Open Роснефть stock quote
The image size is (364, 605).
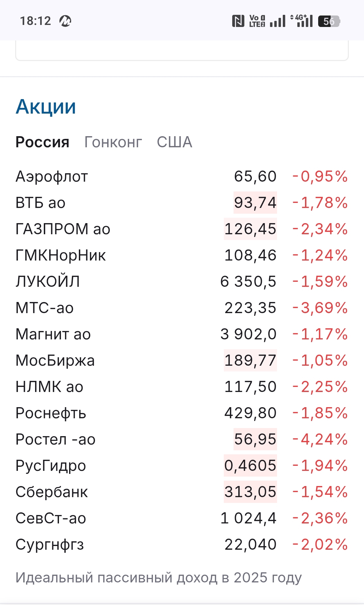click(51, 413)
